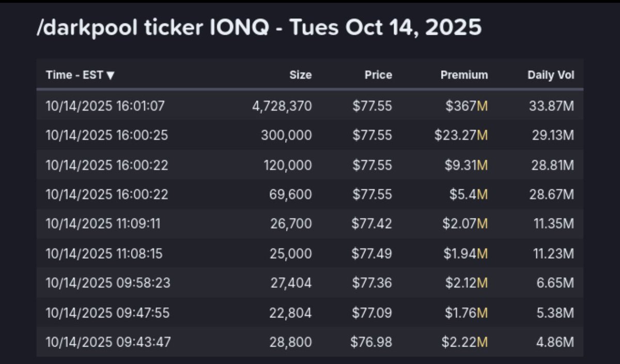The width and height of the screenshot is (620, 364).
Task: Click the $77.42 price cell
Action: 371,224
